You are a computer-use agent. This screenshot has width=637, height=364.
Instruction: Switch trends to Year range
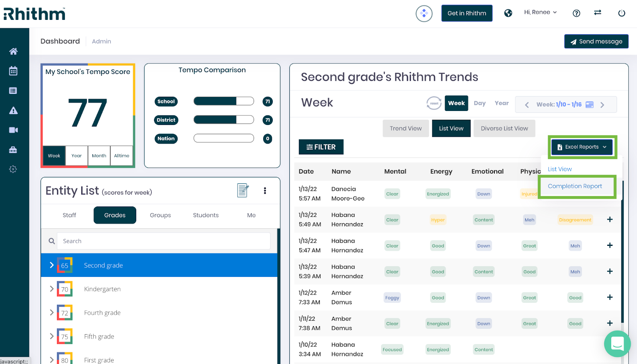pyautogui.click(x=502, y=103)
